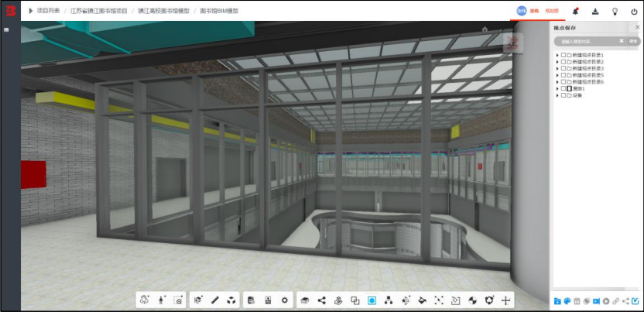Expand the 新建视点目录5 tree node

tap(557, 75)
